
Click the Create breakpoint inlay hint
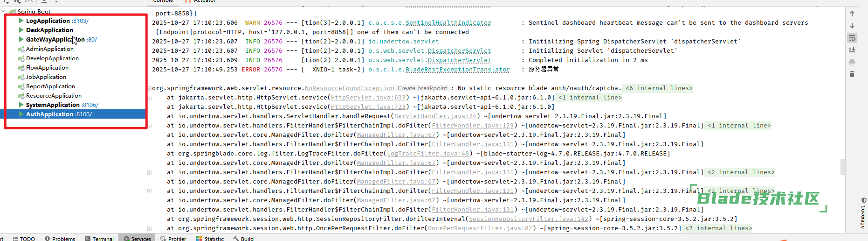tap(422, 88)
